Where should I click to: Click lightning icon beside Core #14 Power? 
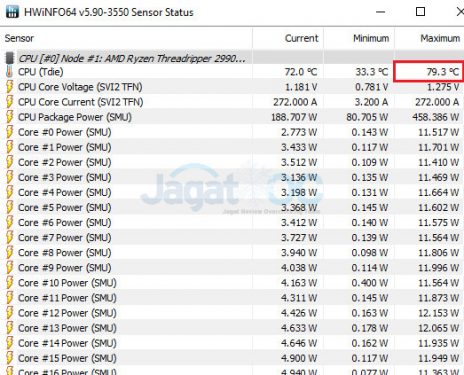tap(10, 343)
